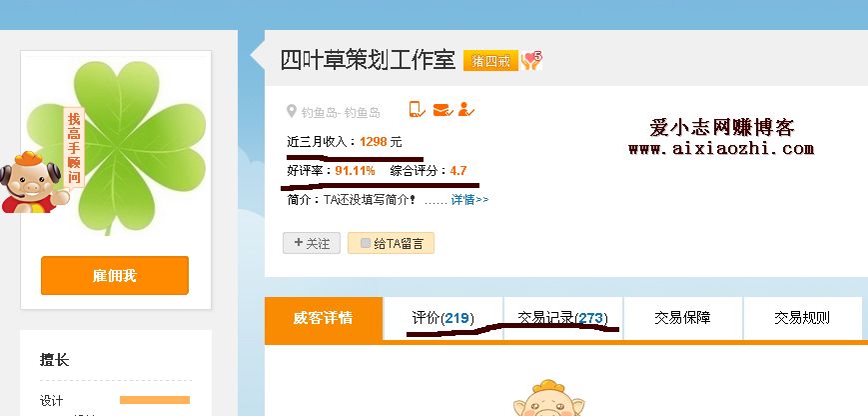Select the 交易保障 tab
This screenshot has height=416, width=868.
coord(682,318)
